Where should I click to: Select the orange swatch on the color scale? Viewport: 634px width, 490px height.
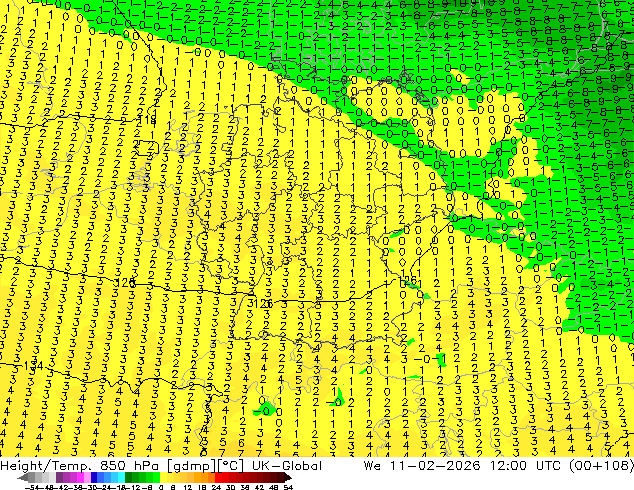(x=205, y=477)
